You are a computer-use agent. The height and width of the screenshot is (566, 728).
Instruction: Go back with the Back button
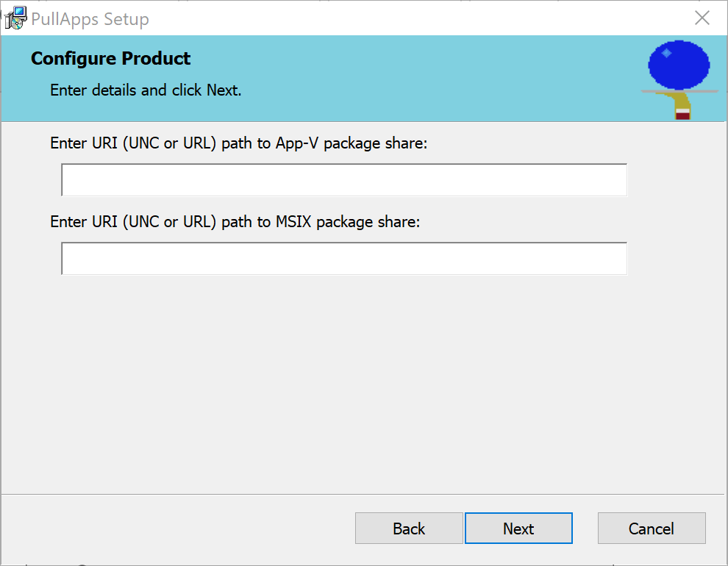(409, 529)
